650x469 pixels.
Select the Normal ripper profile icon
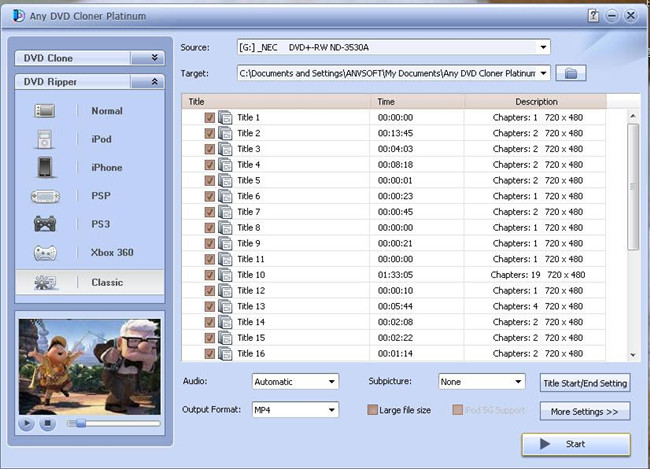[45, 111]
